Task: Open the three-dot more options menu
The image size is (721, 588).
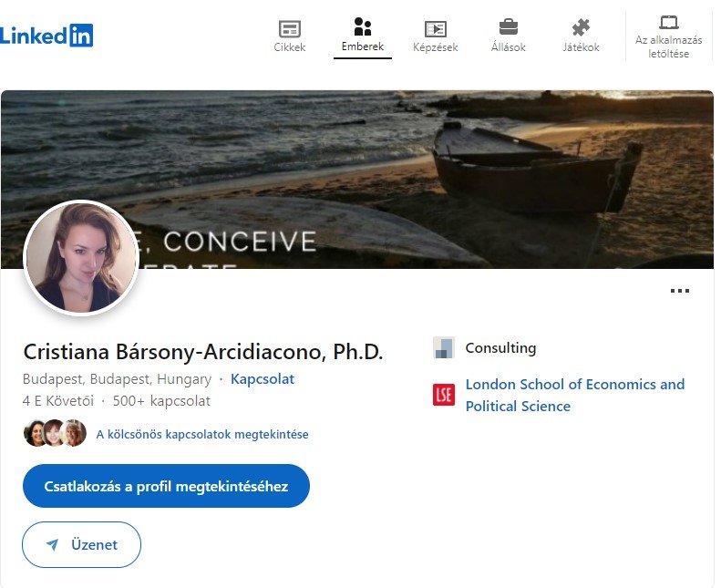Action: click(680, 291)
